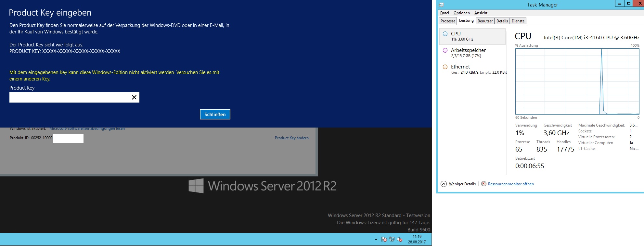Viewport: 644px width, 246px height.
Task: Click the Geschwindigkeit value 3,60 GHz
Action: click(556, 133)
